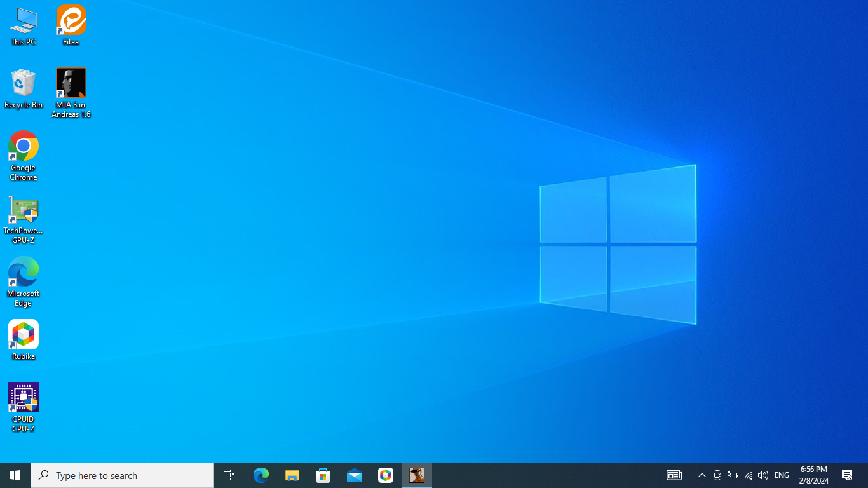Launch Microsoft Edge from the taskbar
Screen dimensions: 868x488
click(x=261, y=475)
